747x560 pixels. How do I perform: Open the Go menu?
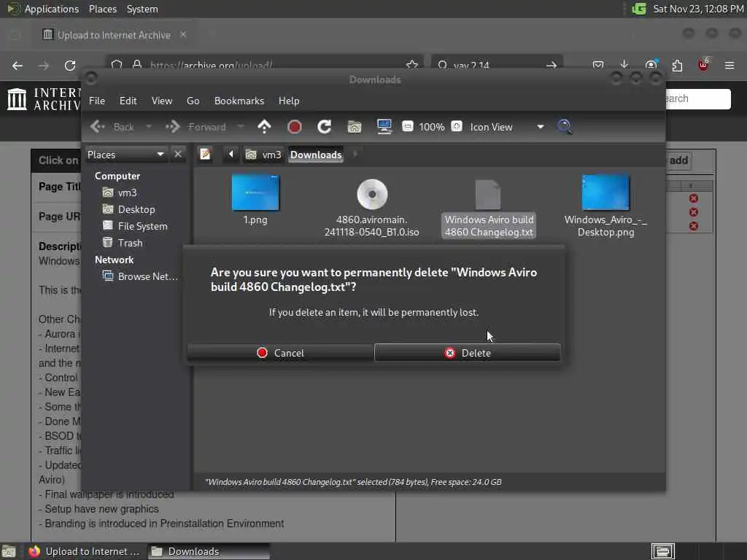coord(193,101)
